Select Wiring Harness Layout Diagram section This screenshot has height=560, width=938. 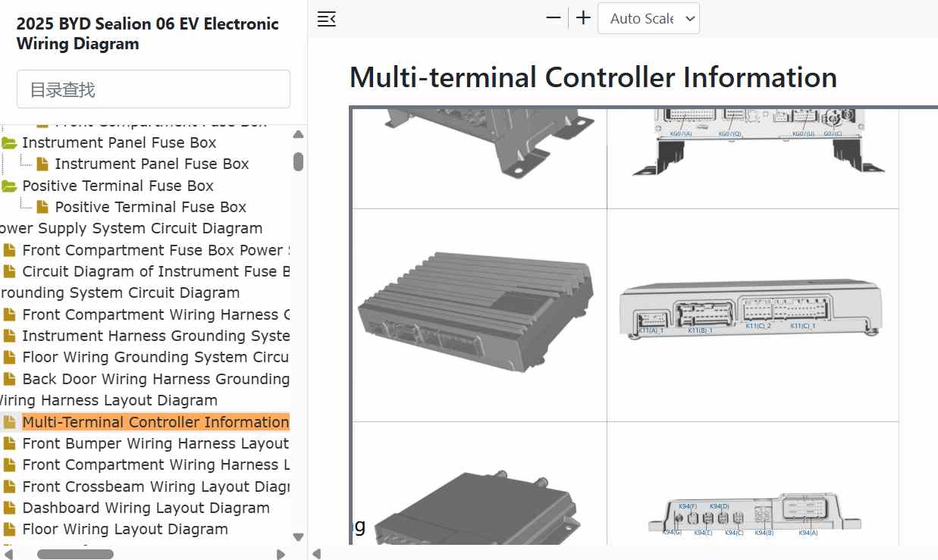pyautogui.click(x=108, y=400)
